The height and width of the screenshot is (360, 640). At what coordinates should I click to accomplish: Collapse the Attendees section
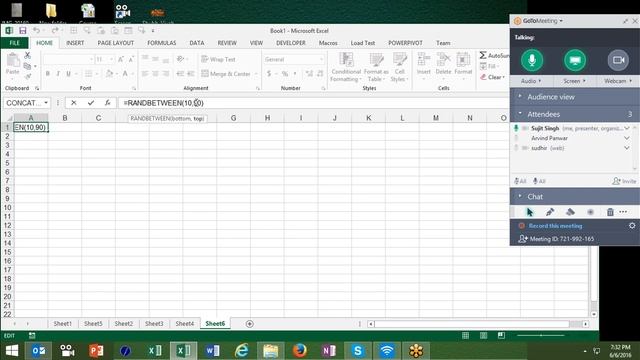tap(575, 114)
